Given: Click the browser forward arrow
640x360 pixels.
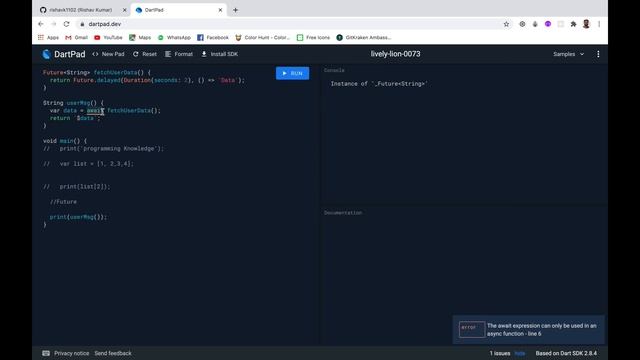Looking at the screenshot, I should click(x=53, y=24).
